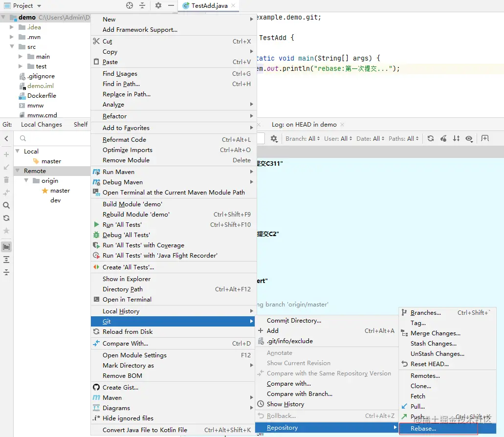The height and width of the screenshot is (437, 504).
Task: Click the fetch refresh icon in Git sidebar
Action: 6,218
